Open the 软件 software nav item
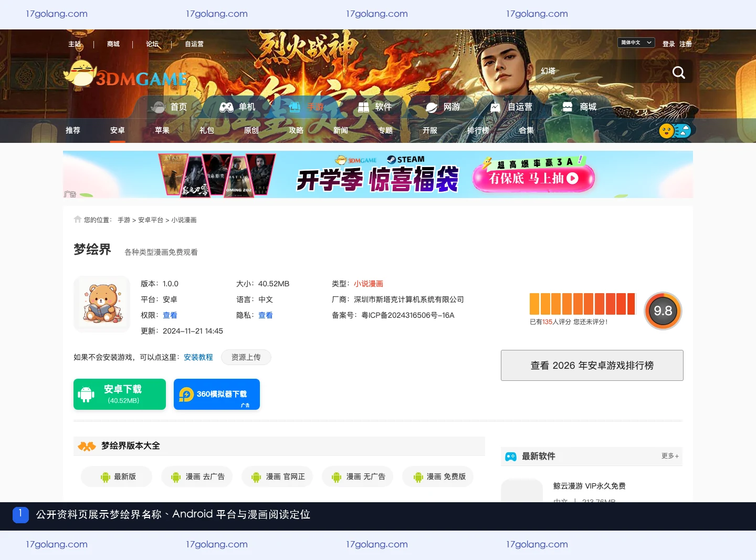This screenshot has width=756, height=560. pyautogui.click(x=375, y=107)
